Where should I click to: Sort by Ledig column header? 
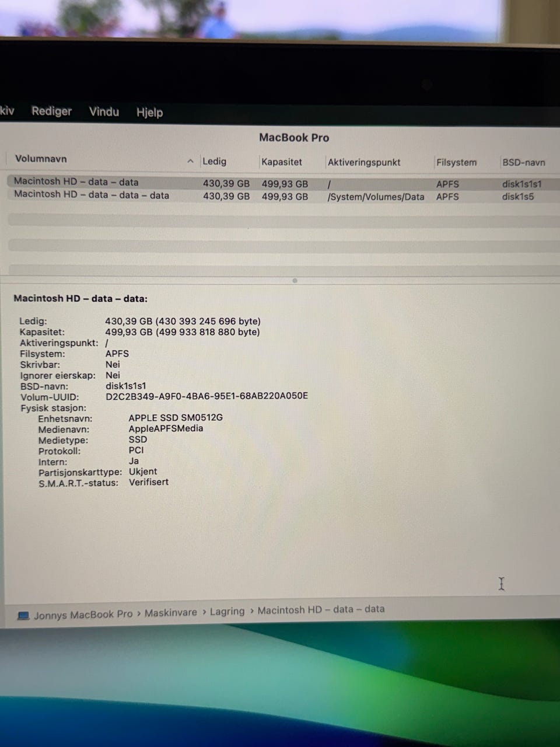point(214,161)
